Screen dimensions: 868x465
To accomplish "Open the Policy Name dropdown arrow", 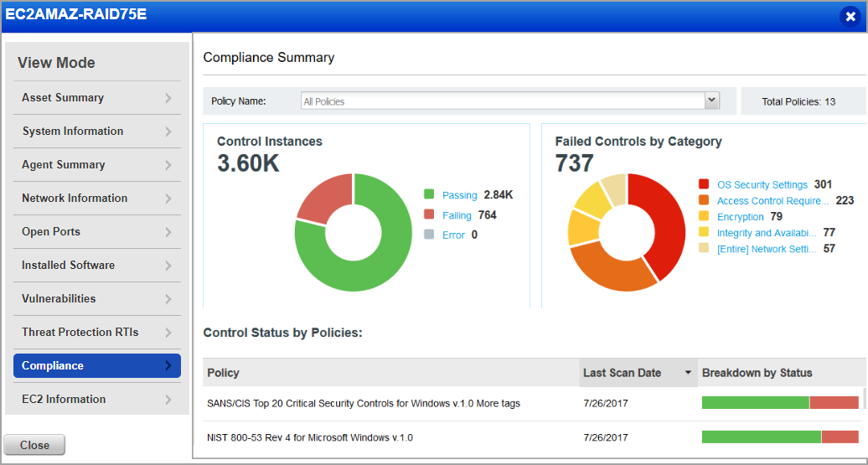I will click(x=711, y=101).
